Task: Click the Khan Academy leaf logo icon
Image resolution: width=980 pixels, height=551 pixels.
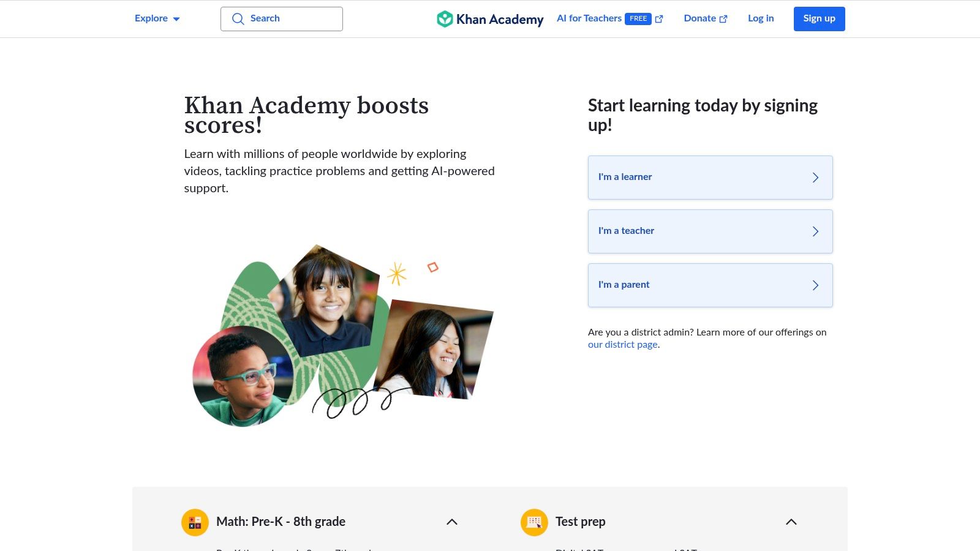Action: 445,19
